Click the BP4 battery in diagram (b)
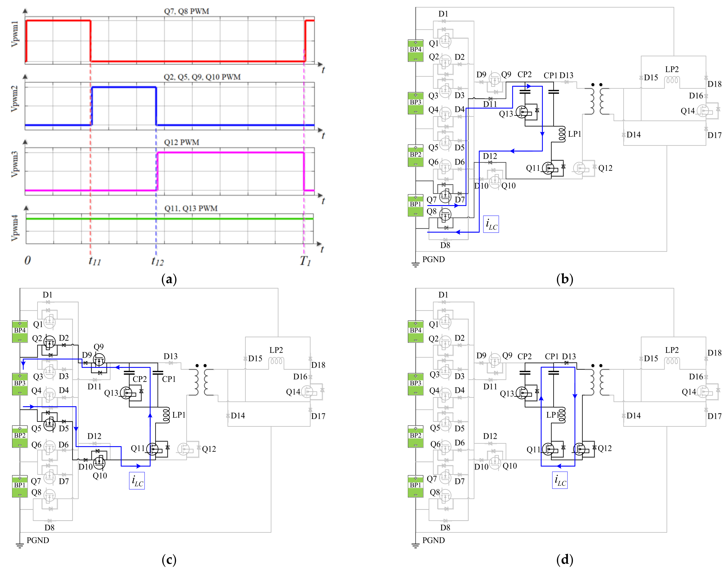This screenshot has height=571, width=728. coord(415,50)
